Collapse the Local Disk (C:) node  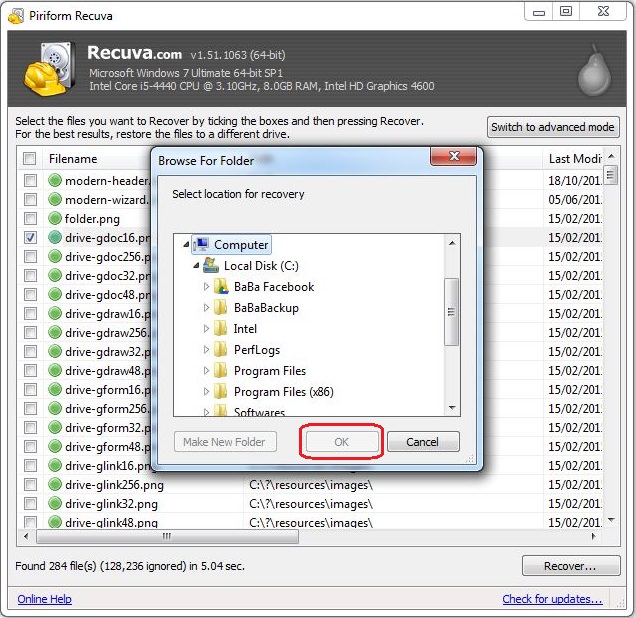click(x=196, y=266)
